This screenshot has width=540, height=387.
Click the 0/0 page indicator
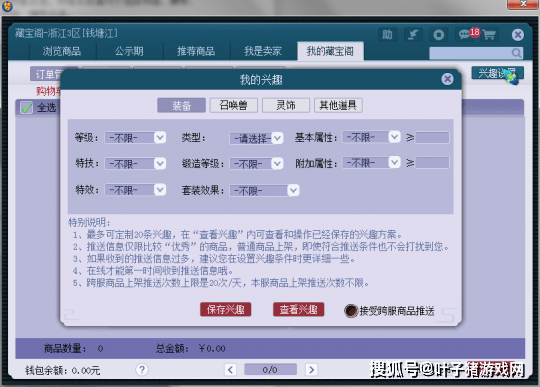[x=270, y=369]
